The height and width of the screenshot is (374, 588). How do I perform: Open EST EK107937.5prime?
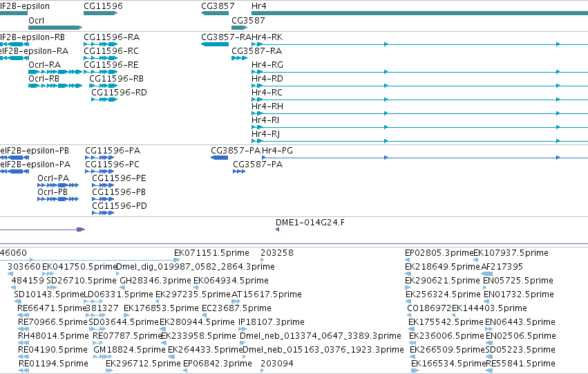click(x=511, y=253)
